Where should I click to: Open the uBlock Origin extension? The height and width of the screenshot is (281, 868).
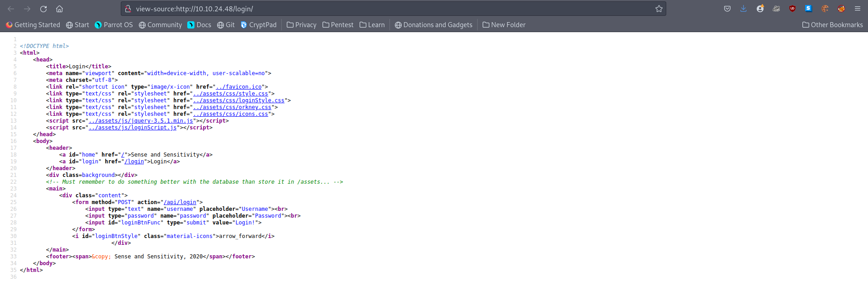(792, 9)
